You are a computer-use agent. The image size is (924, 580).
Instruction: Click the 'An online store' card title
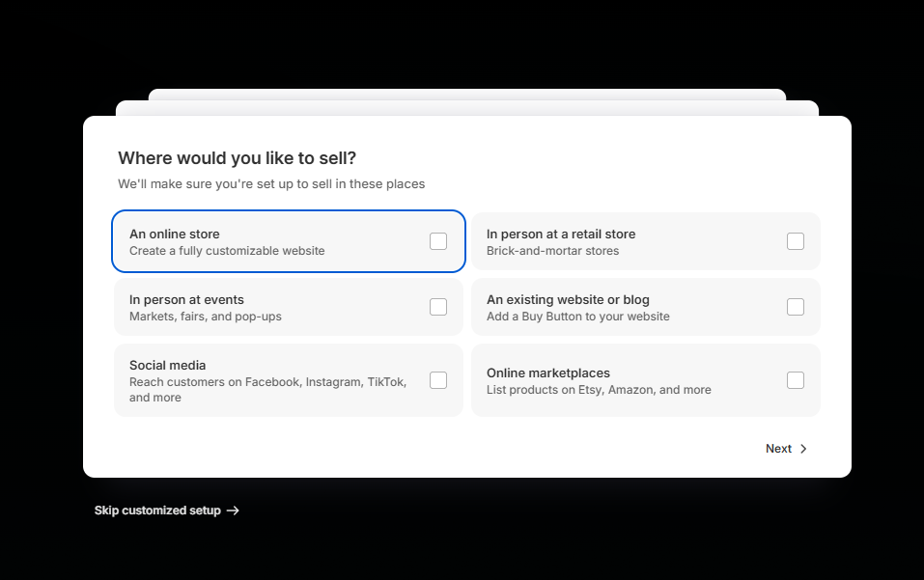(x=175, y=234)
